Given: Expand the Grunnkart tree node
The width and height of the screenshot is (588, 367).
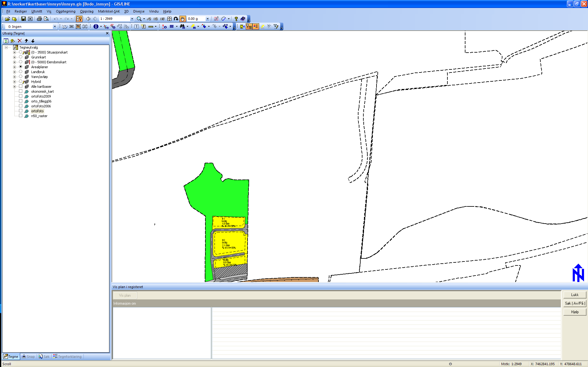Looking at the screenshot, I should pos(14,57).
